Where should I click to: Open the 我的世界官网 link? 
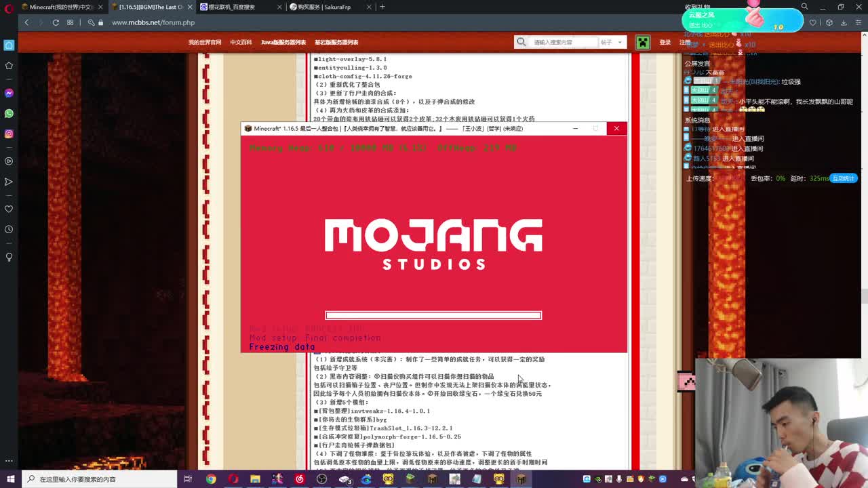click(x=205, y=42)
